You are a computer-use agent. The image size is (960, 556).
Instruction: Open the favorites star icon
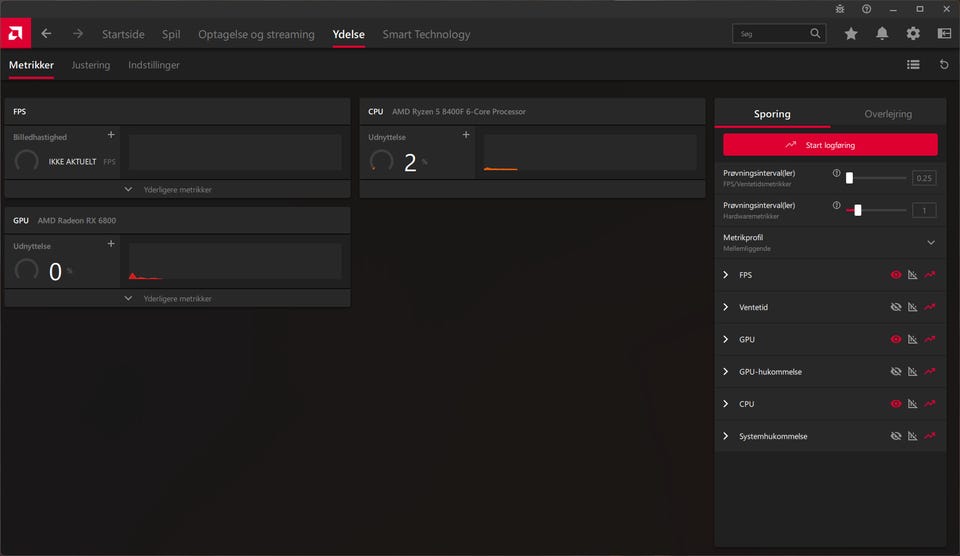(x=851, y=34)
